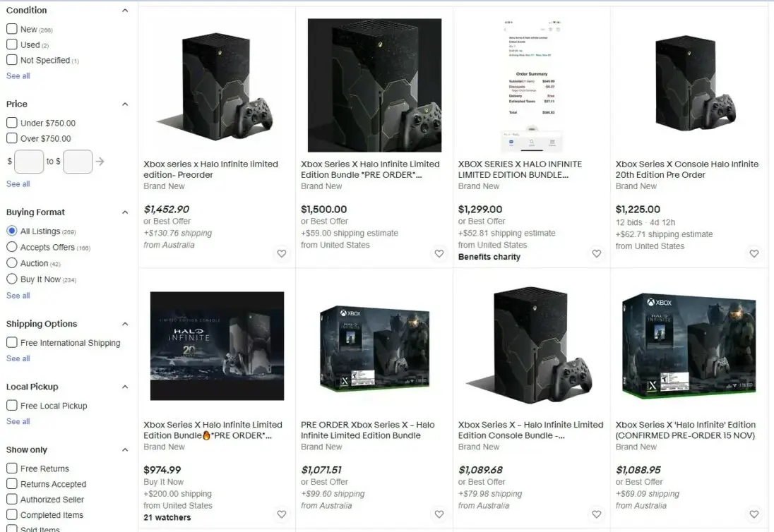Click See all under Price filter

(x=18, y=184)
